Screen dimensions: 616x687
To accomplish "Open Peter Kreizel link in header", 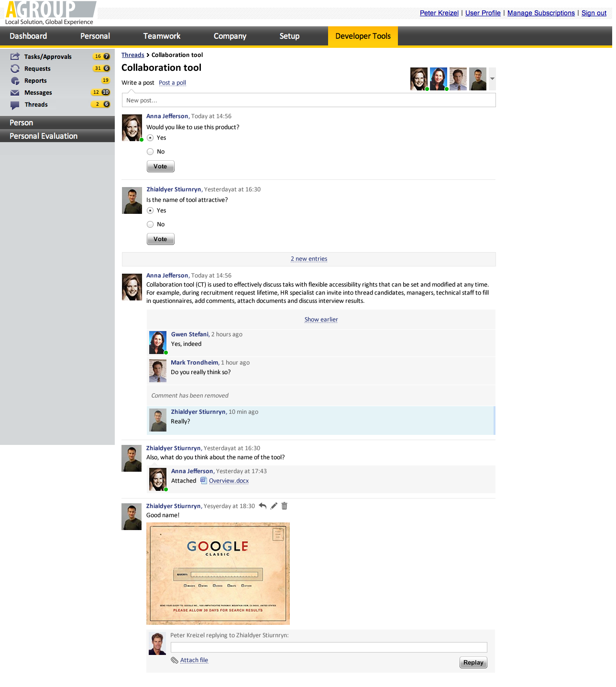I will point(439,13).
